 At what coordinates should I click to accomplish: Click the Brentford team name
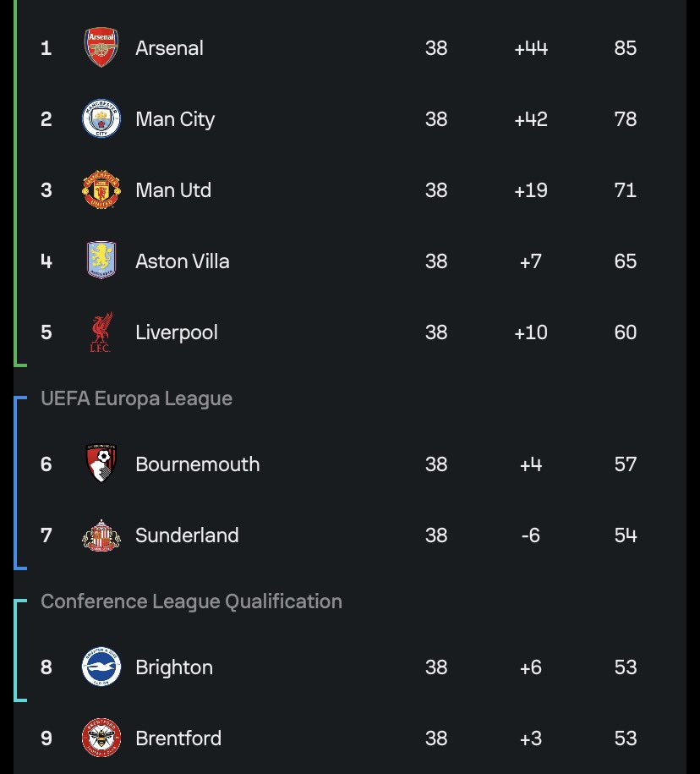coord(178,738)
